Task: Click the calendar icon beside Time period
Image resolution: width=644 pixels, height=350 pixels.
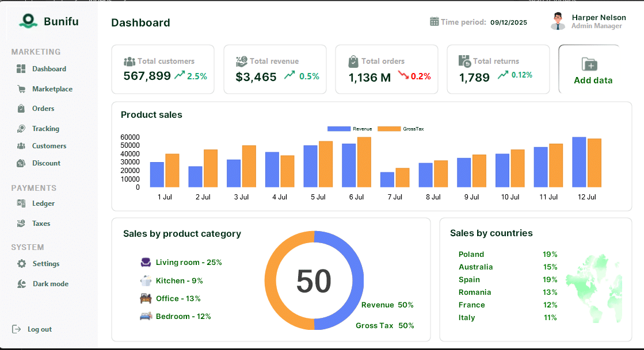Action: coord(435,22)
